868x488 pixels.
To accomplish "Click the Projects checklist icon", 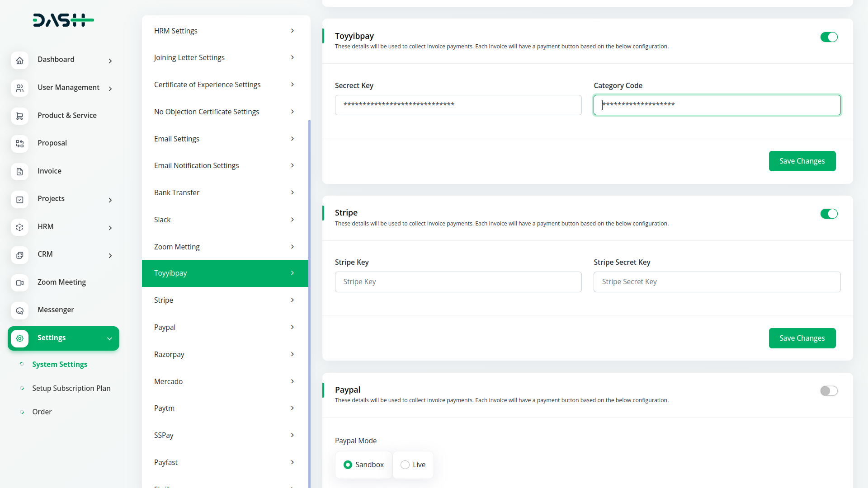I will [19, 199].
